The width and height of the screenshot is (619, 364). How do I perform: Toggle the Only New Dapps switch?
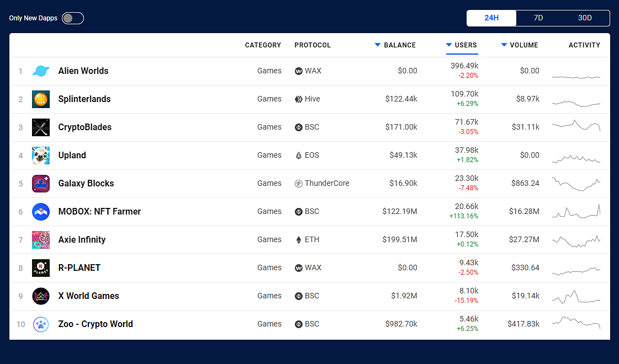click(73, 18)
